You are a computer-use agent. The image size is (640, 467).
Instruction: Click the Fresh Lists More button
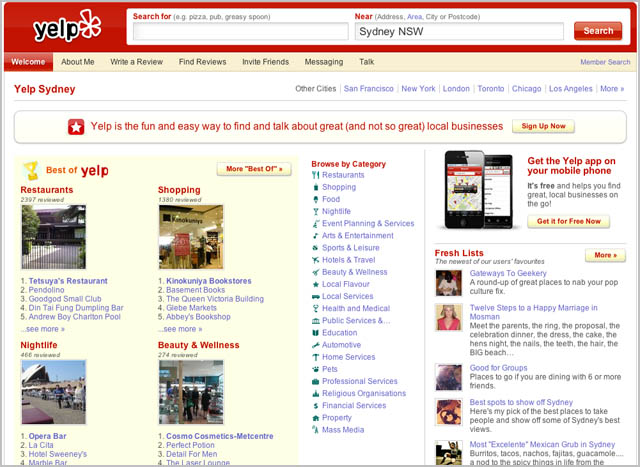605,255
